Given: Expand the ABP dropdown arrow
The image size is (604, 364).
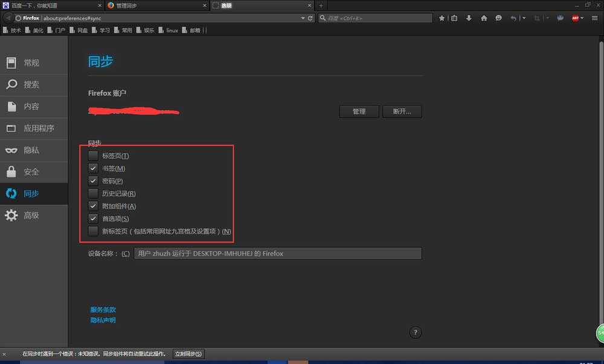Looking at the screenshot, I should tap(582, 18).
